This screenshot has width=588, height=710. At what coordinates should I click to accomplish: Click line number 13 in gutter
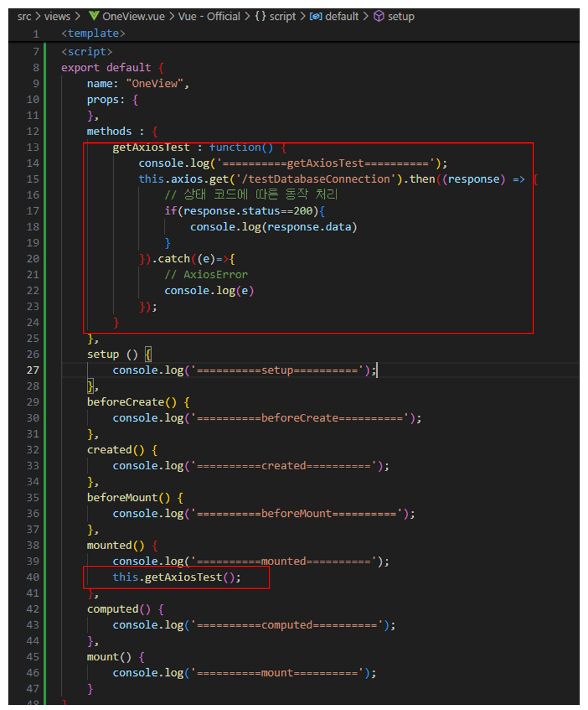point(33,147)
